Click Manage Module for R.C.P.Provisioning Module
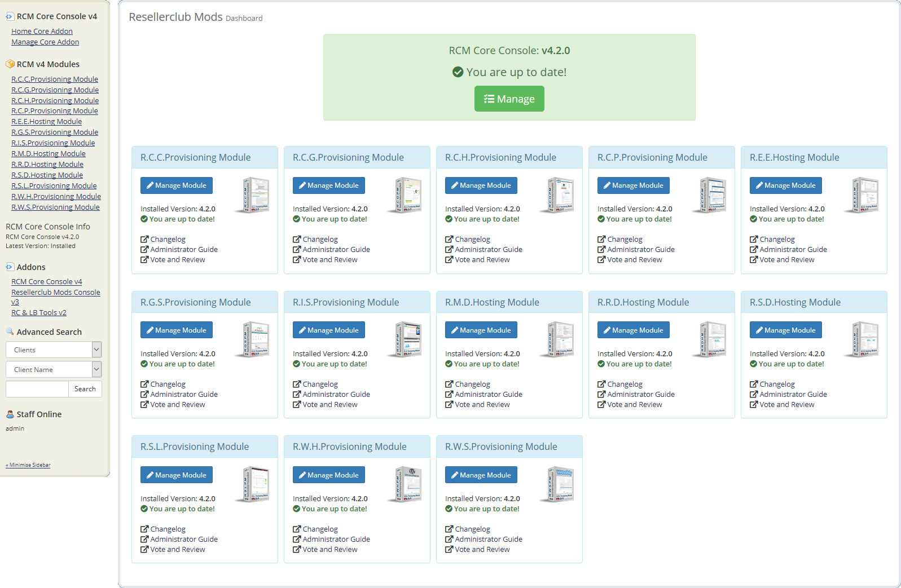 click(634, 185)
